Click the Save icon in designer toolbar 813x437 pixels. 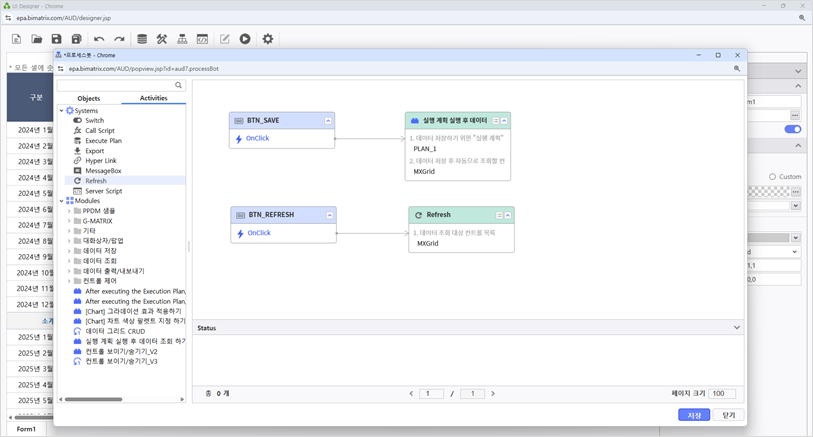[57, 39]
